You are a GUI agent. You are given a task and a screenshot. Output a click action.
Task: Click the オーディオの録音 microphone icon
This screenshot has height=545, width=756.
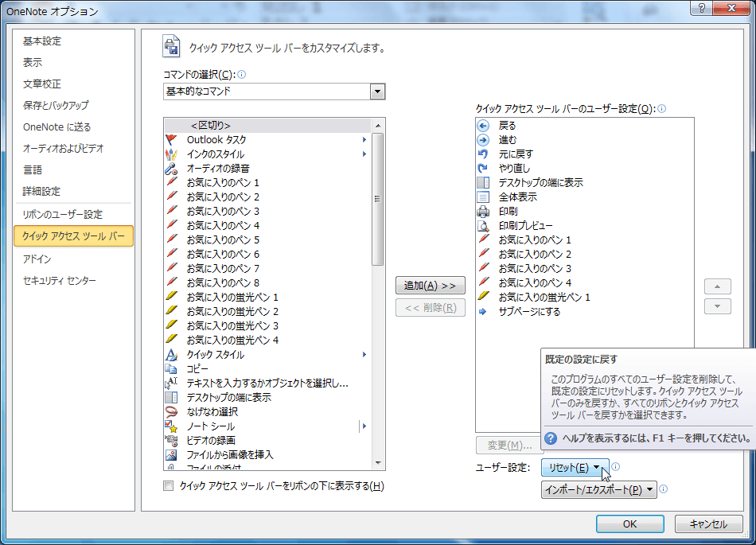point(171,169)
